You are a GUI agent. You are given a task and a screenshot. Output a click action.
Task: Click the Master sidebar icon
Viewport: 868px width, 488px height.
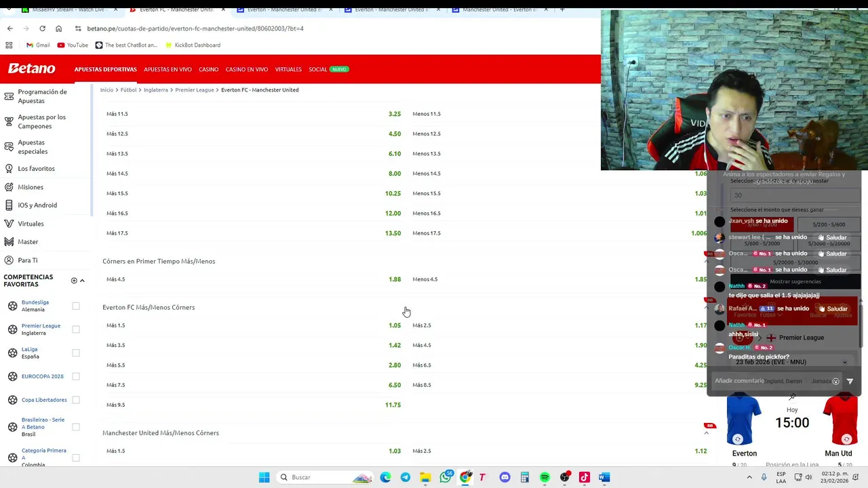pyautogui.click(x=9, y=242)
